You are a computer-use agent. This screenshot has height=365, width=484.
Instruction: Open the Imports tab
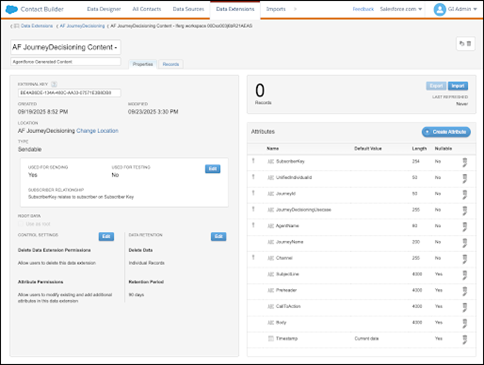tap(276, 9)
